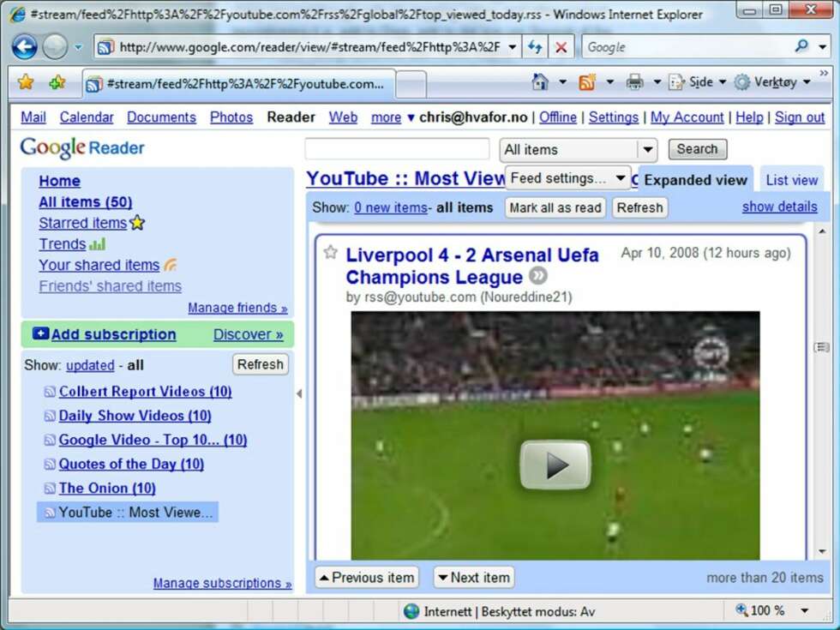Open the Mail link
Viewport: 840px width, 630px height.
(x=33, y=117)
